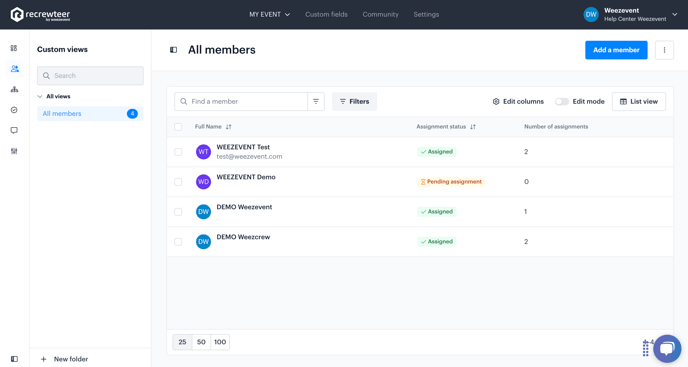The image size is (688, 367).
Task: Open Community in top navigation
Action: tap(380, 14)
